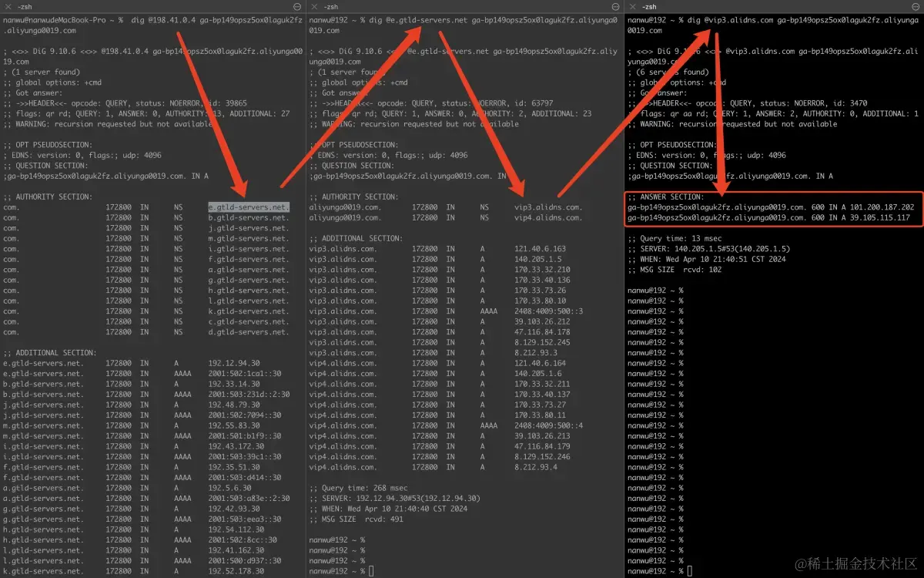Click the address 170.33.32.210
The height and width of the screenshot is (578, 924).
[x=542, y=270]
